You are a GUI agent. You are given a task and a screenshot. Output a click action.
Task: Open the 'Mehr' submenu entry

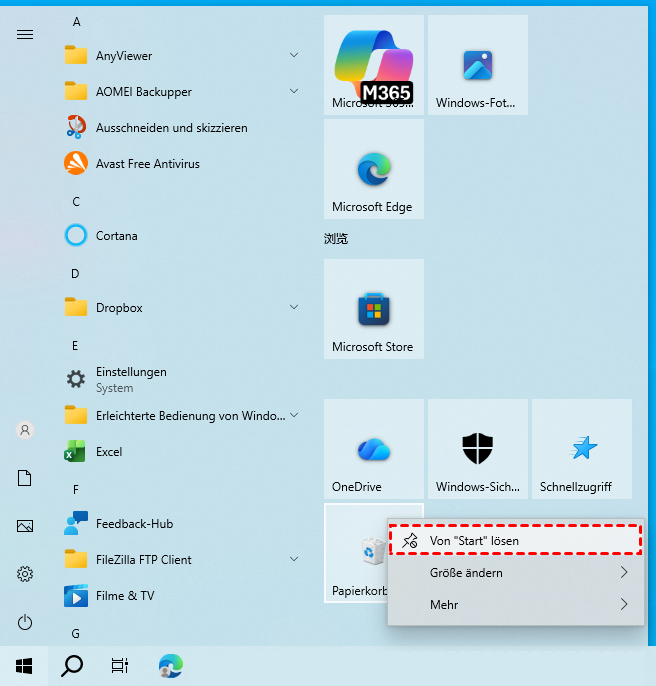516,605
